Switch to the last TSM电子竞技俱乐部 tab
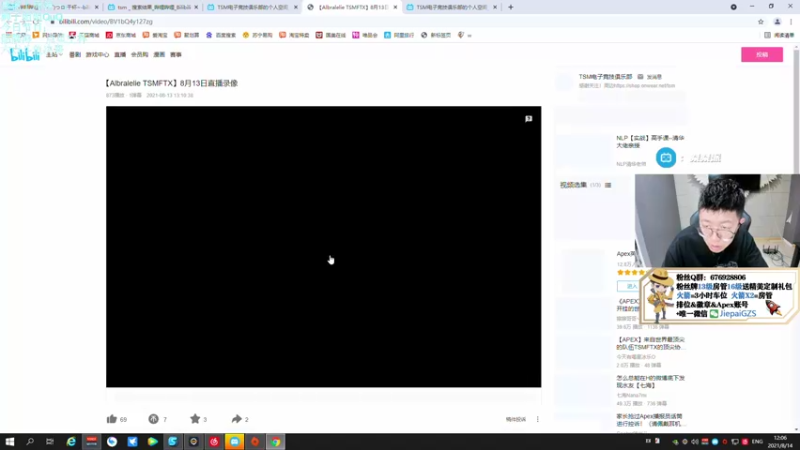This screenshot has width=800, height=450. tap(451, 7)
